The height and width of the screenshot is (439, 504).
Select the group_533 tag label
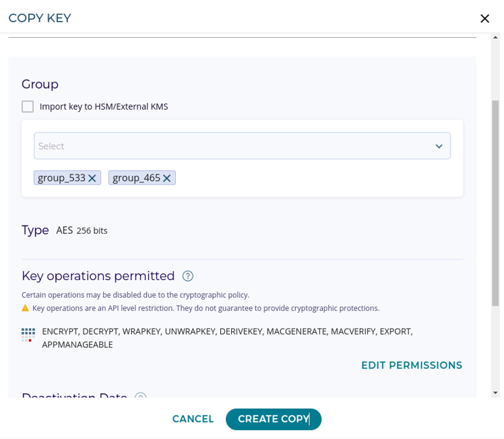click(x=61, y=178)
